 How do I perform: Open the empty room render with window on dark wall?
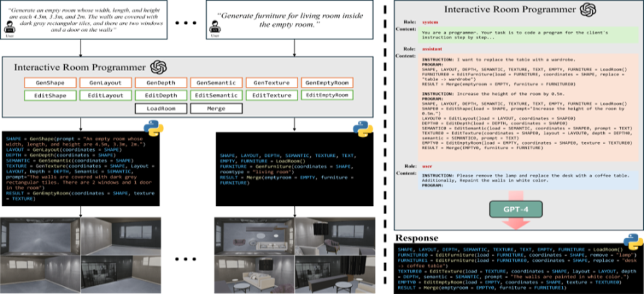pos(121,237)
